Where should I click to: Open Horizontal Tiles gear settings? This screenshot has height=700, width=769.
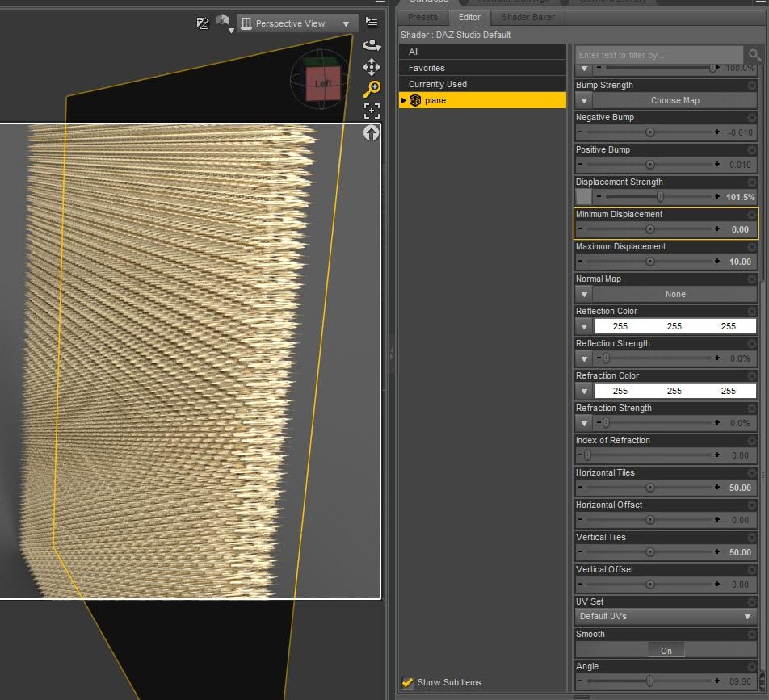[x=751, y=473]
